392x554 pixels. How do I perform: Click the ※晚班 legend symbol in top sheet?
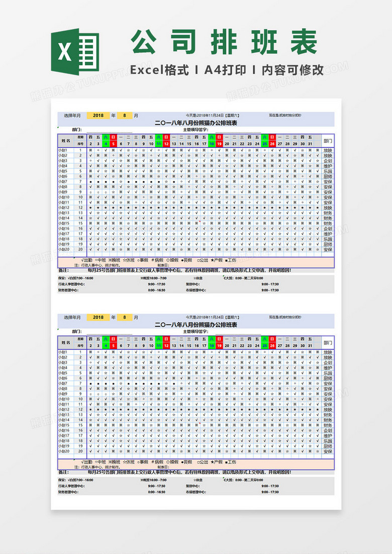pos(115,260)
